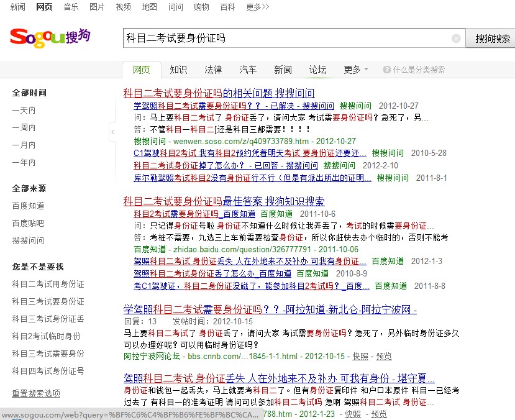Open the 库尔勒驾照考试科目2 result link

(x=253, y=178)
